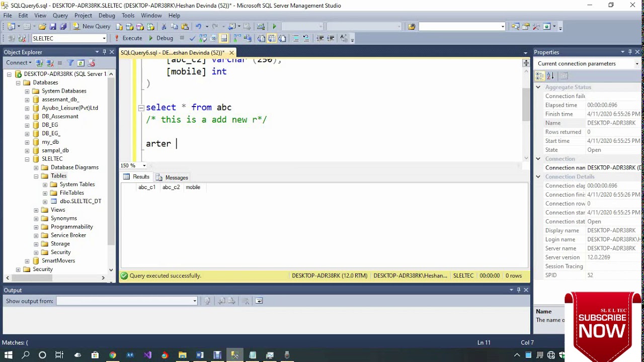
Task: Select the my_db database
Action: point(50,142)
